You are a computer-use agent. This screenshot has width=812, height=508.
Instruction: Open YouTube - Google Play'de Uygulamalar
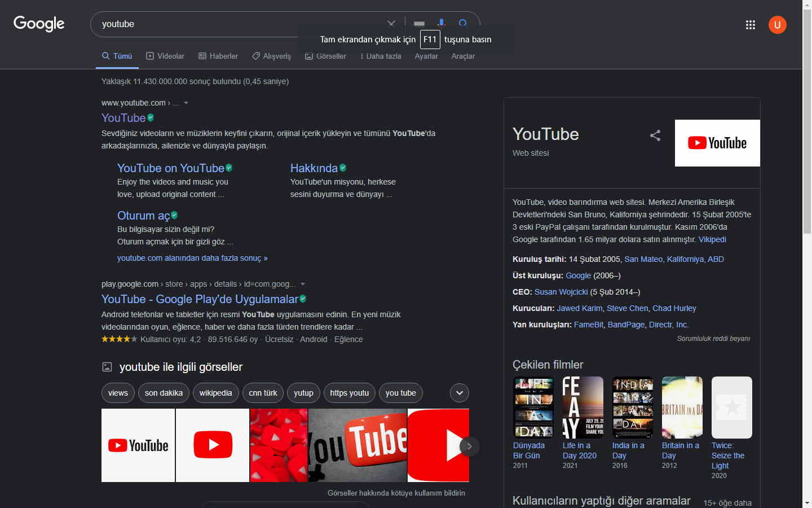pyautogui.click(x=200, y=299)
